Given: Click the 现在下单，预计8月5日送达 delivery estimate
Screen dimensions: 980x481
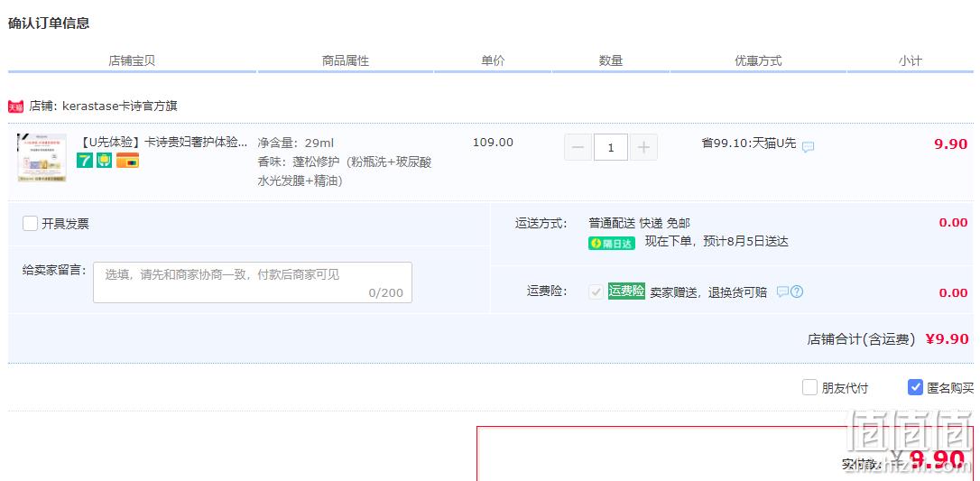Looking at the screenshot, I should pyautogui.click(x=717, y=242).
